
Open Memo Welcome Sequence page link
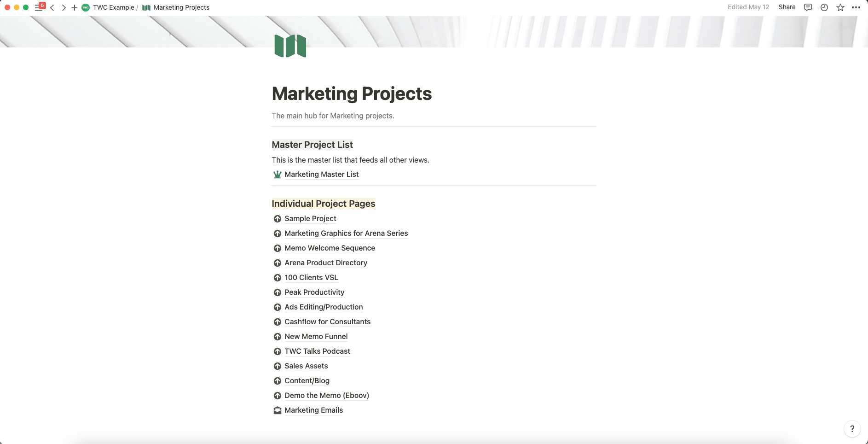click(330, 248)
